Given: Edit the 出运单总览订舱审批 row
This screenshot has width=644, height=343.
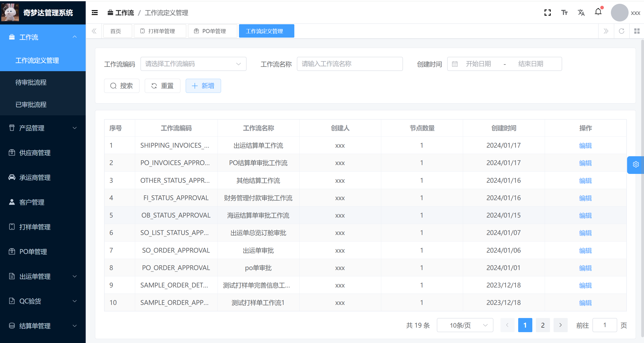Looking at the screenshot, I should coord(585,233).
